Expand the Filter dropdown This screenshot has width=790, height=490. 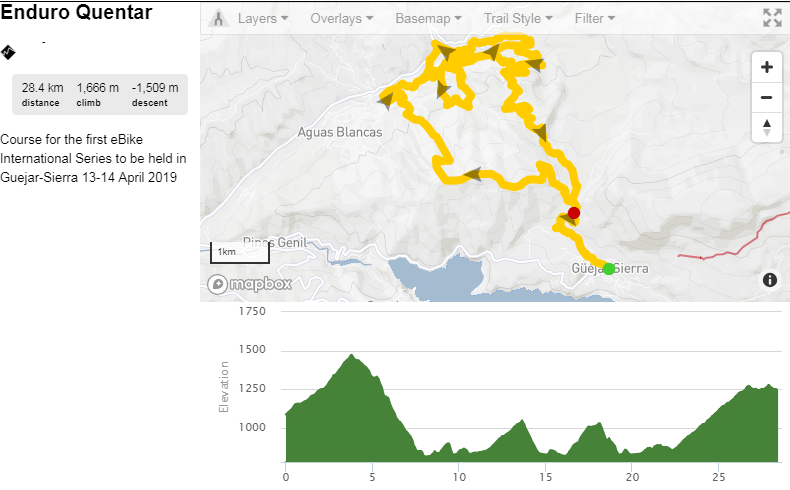click(595, 19)
